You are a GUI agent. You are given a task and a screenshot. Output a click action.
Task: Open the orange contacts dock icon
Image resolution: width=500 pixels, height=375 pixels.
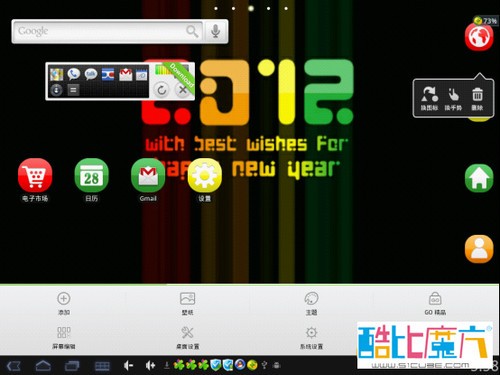point(479,249)
